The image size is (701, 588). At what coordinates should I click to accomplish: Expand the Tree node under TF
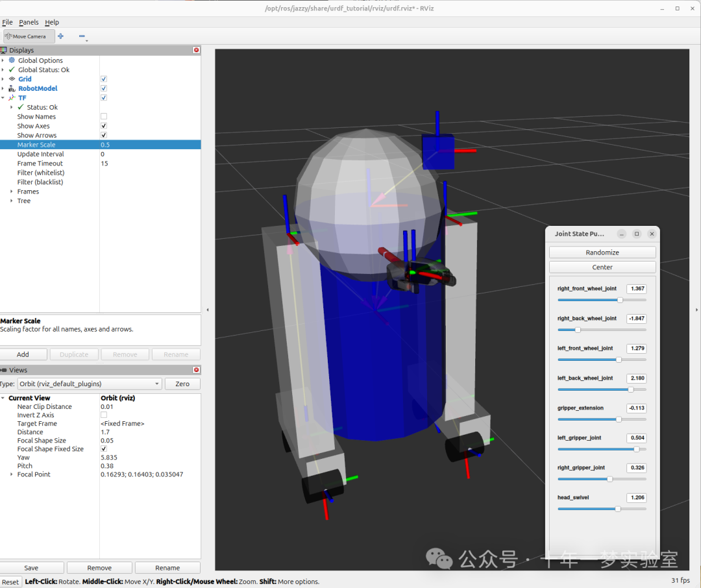pyautogui.click(x=11, y=201)
